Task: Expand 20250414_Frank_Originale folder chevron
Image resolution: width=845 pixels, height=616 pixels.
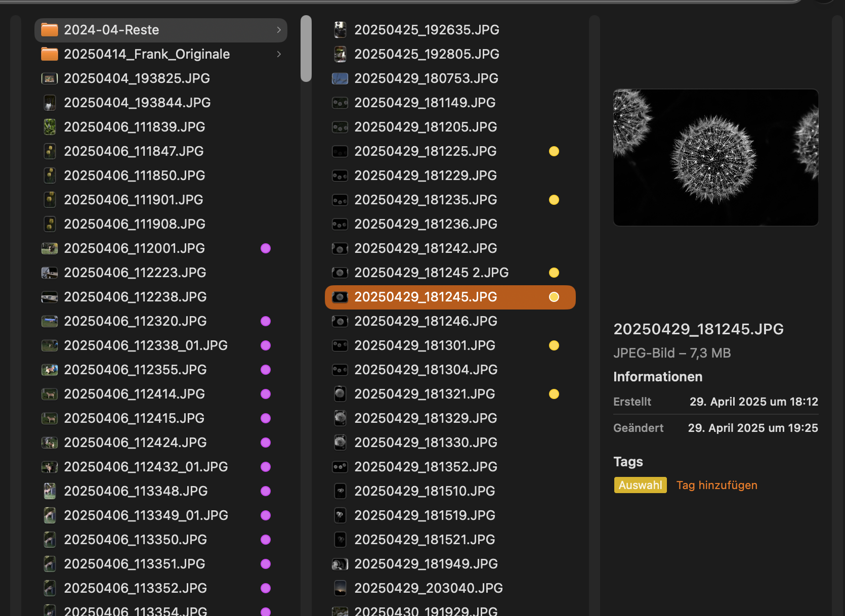Action: tap(279, 54)
